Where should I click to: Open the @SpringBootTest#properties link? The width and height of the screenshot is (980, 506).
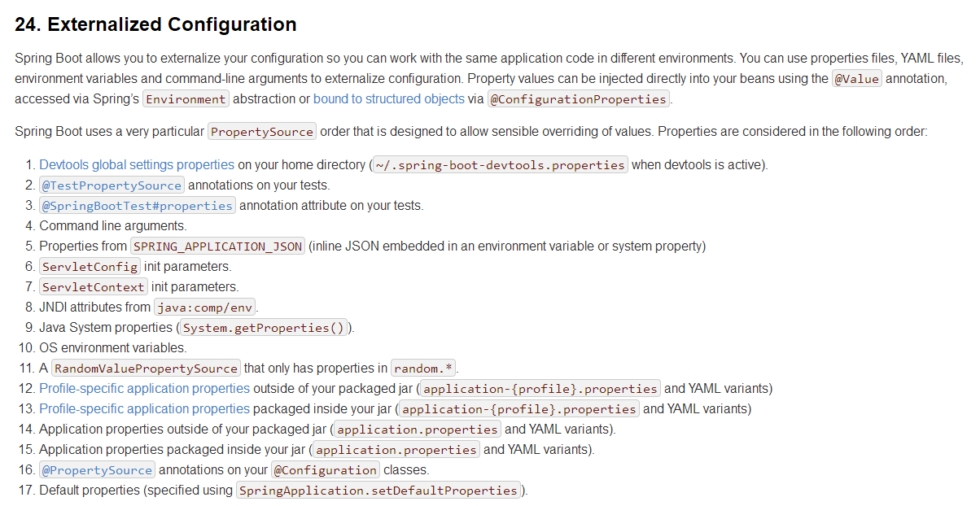point(138,206)
